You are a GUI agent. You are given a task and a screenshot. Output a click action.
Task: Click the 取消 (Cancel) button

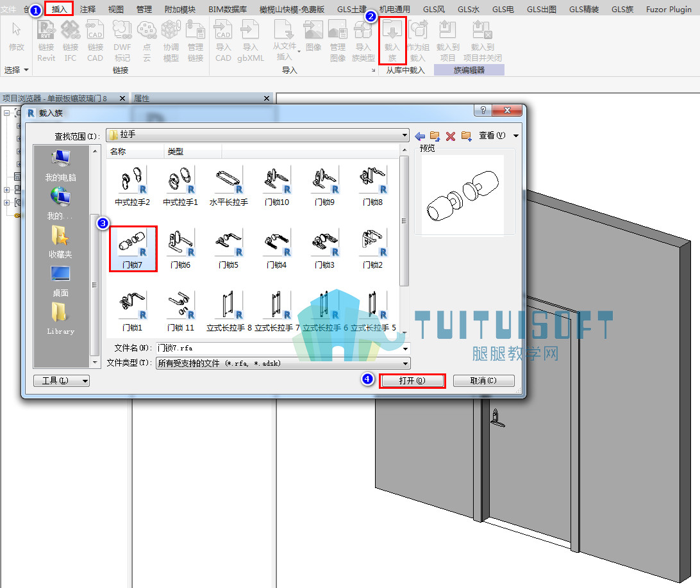483,380
